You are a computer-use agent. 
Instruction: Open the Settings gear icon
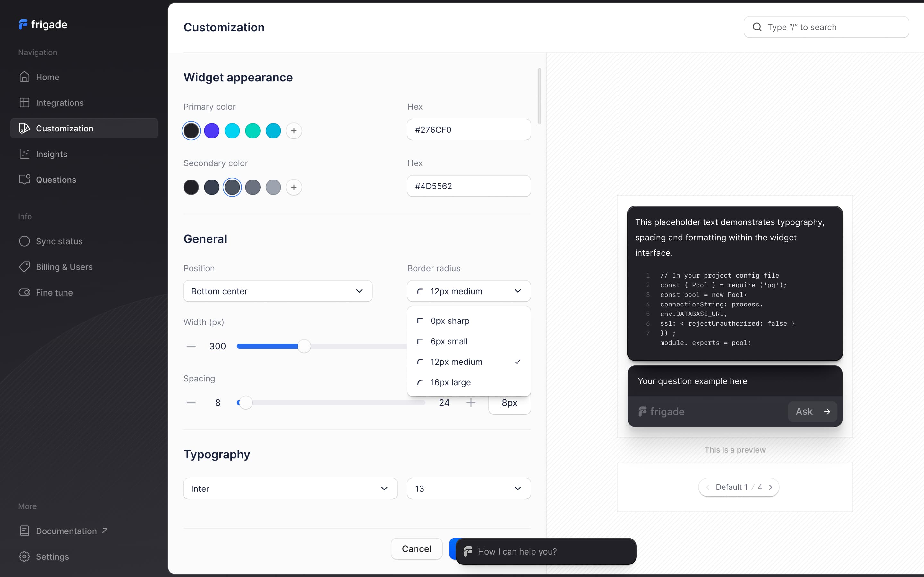coord(24,556)
